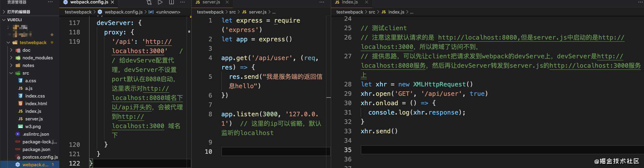Click line 10 in server.js editor
Screen dimensions: 644x168
276,151
